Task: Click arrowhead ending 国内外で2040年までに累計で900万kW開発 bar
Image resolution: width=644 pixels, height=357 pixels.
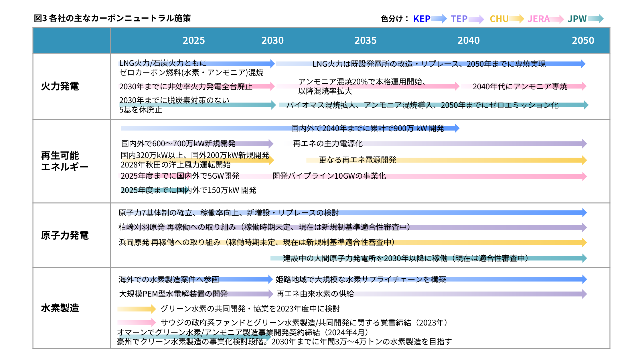Action: pos(457,128)
